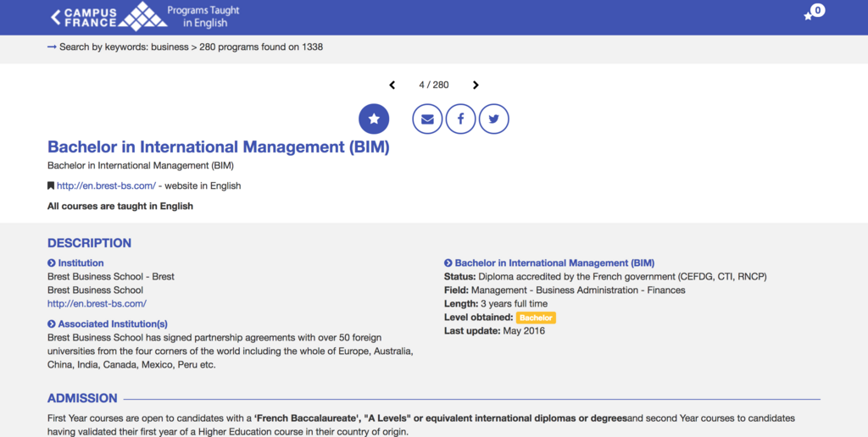
Task: Click Length: 3 years full time
Action: coord(496,304)
